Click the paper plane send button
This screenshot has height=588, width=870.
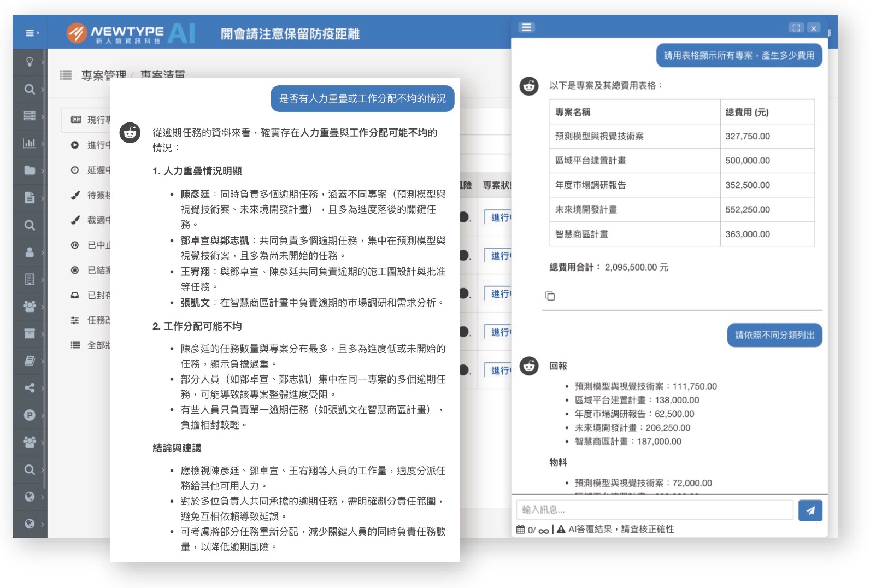coord(810,510)
